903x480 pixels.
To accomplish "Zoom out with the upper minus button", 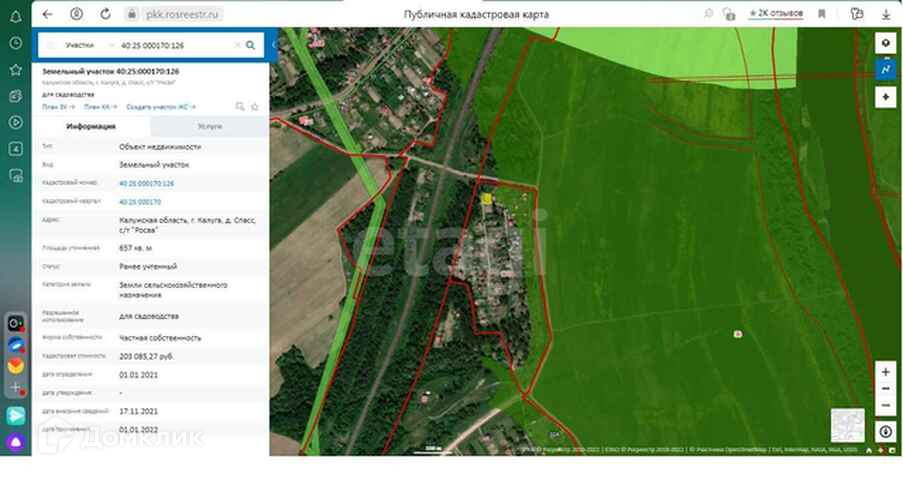I will 886,389.
